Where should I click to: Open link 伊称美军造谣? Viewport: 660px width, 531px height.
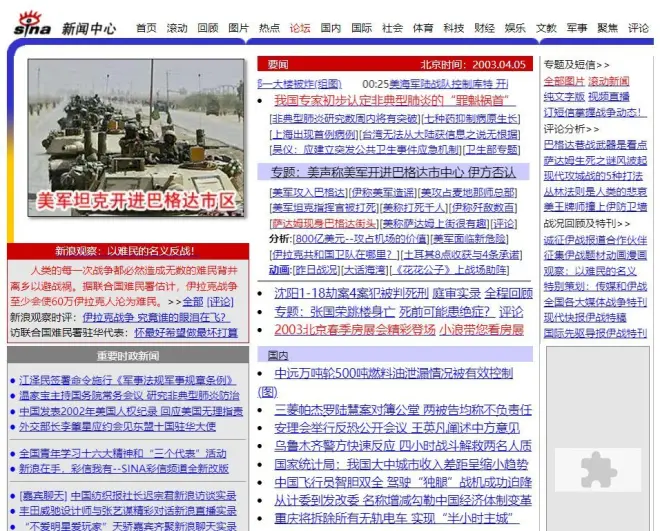(383, 192)
